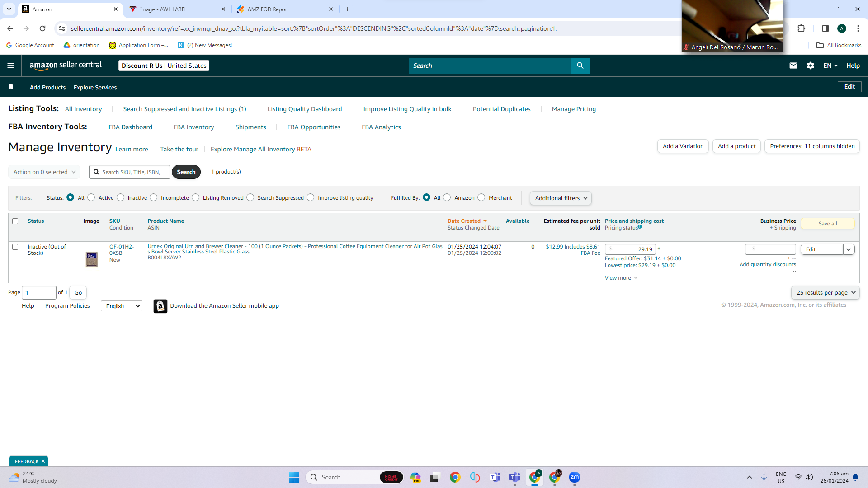
Task: Click the search magnifier button in header
Action: coord(580,66)
